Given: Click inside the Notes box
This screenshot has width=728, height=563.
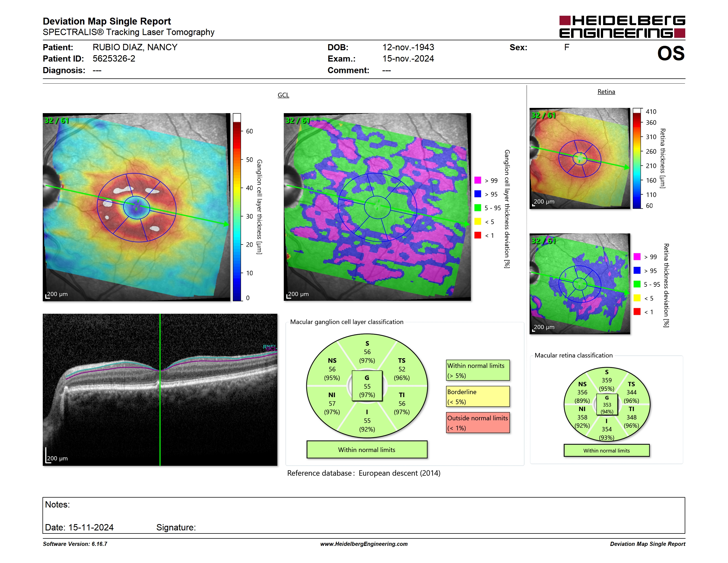Looking at the screenshot, I should click(364, 515).
